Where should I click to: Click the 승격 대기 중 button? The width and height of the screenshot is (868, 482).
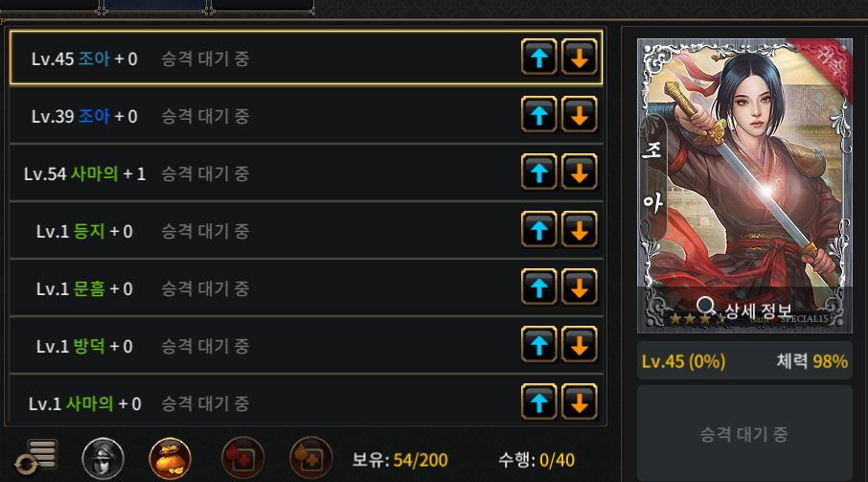744,434
